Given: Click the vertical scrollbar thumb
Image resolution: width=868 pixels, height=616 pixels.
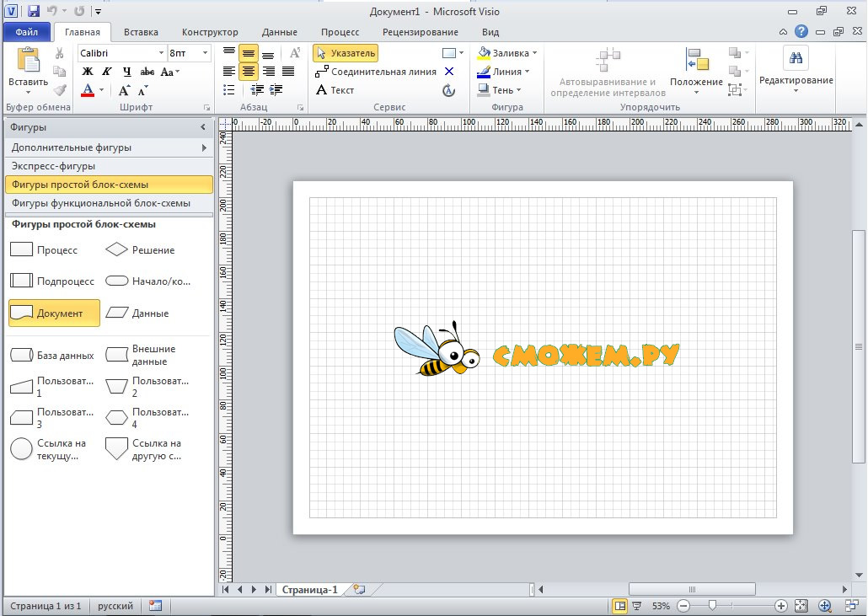Looking at the screenshot, I should [x=859, y=346].
